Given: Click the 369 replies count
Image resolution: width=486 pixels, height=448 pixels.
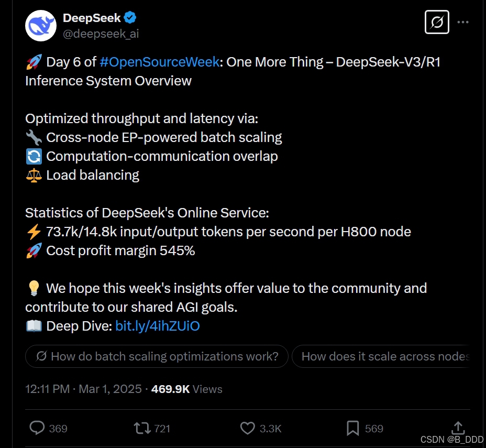Looking at the screenshot, I should click(x=58, y=429).
